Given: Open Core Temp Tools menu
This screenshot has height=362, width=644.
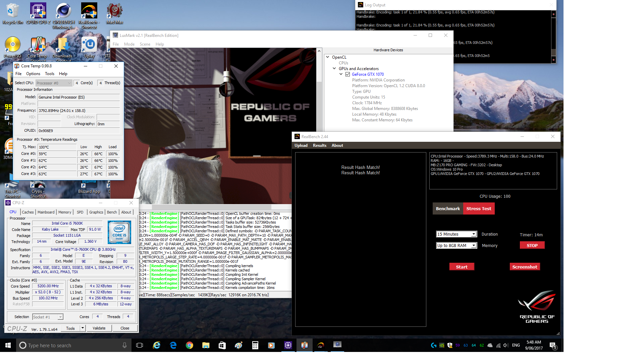Looking at the screenshot, I should pos(50,74).
